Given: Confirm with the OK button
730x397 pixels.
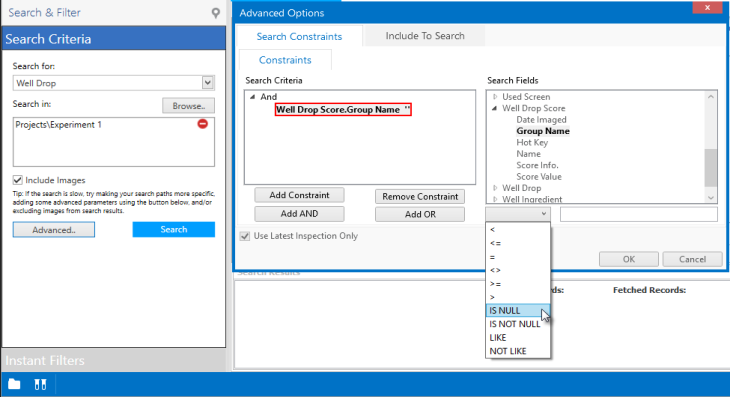Looking at the screenshot, I should click(x=629, y=259).
